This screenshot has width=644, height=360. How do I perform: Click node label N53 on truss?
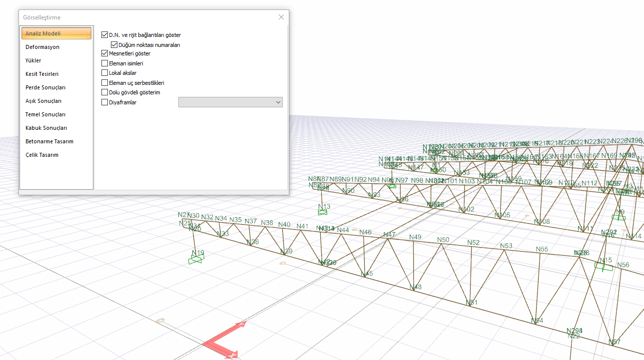point(506,246)
